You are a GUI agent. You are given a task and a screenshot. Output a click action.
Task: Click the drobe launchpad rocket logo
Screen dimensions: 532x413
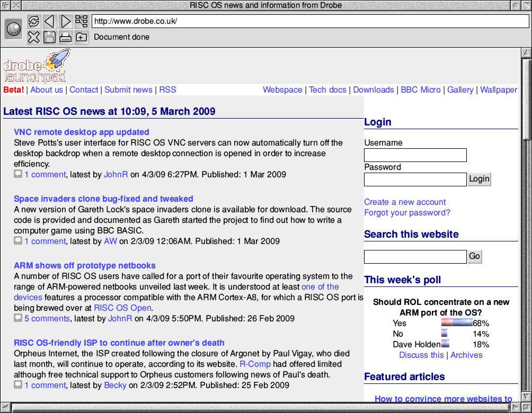(x=37, y=66)
